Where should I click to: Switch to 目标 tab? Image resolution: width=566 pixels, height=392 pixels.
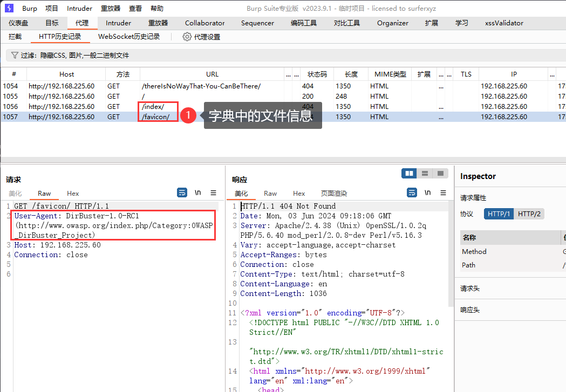click(x=52, y=23)
